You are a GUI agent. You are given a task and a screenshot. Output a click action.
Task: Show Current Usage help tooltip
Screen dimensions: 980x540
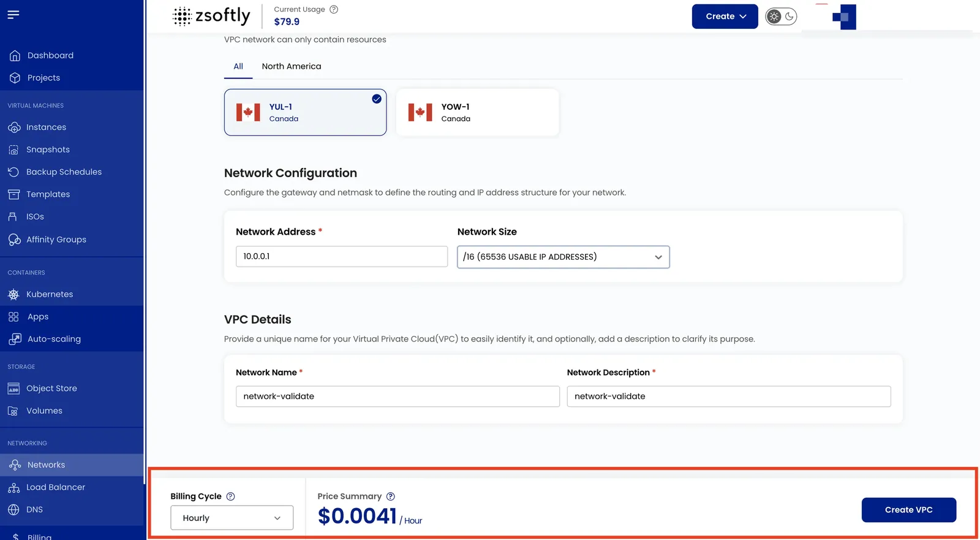(334, 9)
